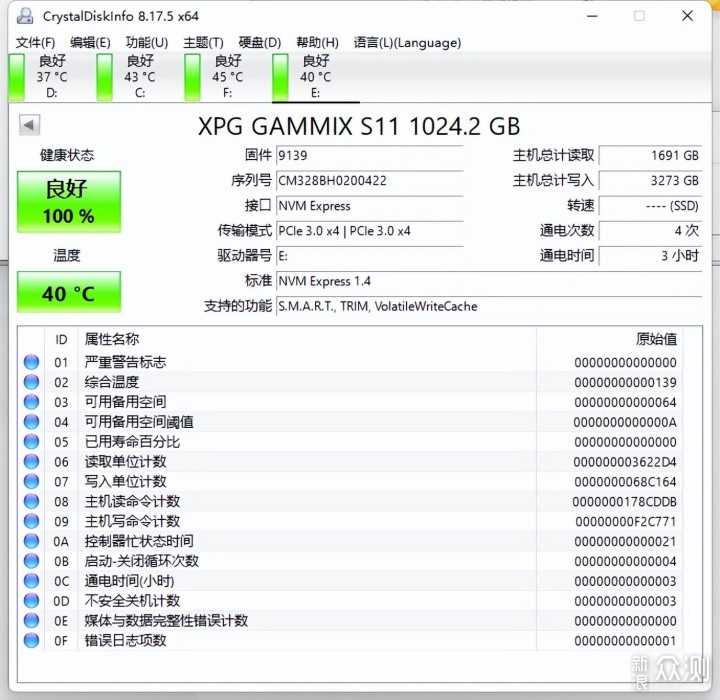The width and height of the screenshot is (720, 700).
Task: Open the 语言(L)(Language) menu
Action: pyautogui.click(x=407, y=43)
